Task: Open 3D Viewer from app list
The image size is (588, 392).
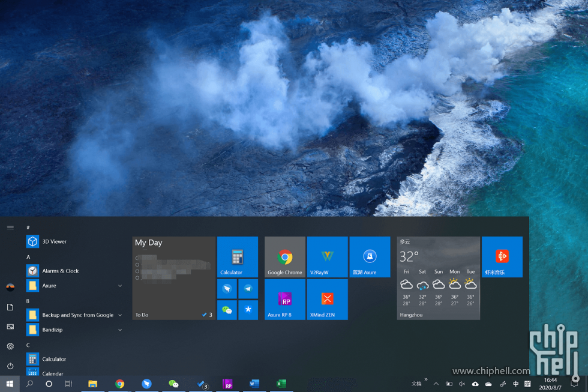Action: pos(74,241)
